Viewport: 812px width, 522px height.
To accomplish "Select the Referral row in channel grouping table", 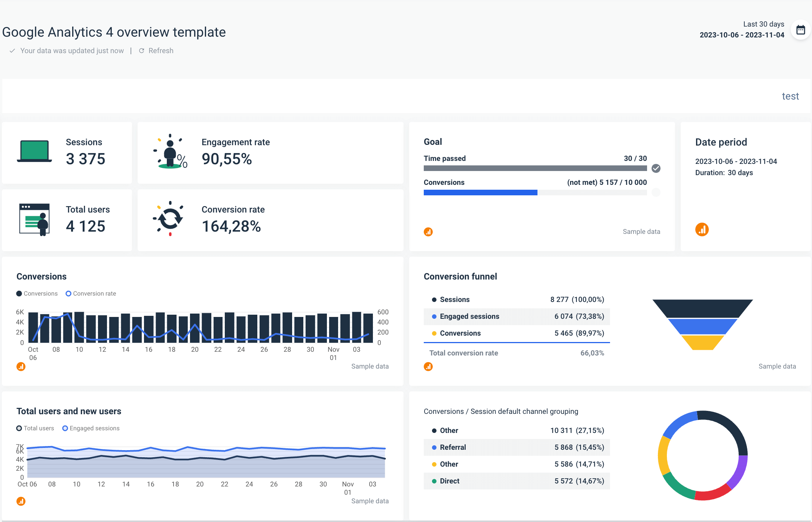I will coord(517,447).
